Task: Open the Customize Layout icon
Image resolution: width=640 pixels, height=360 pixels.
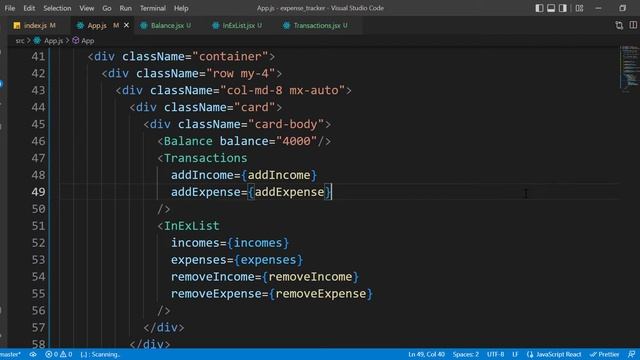Action: click(x=579, y=8)
